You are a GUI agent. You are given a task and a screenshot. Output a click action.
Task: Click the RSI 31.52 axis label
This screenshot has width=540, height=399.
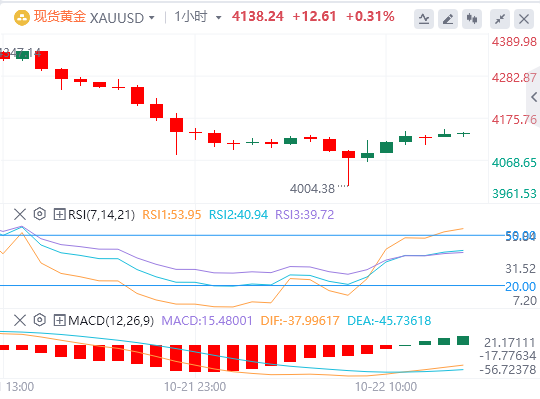(x=520, y=269)
